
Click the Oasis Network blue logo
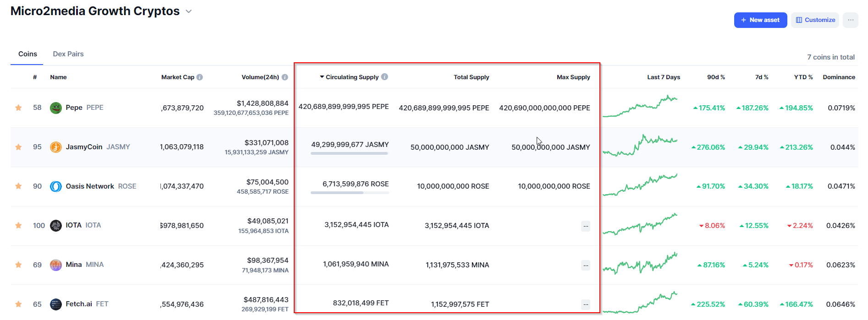click(56, 186)
